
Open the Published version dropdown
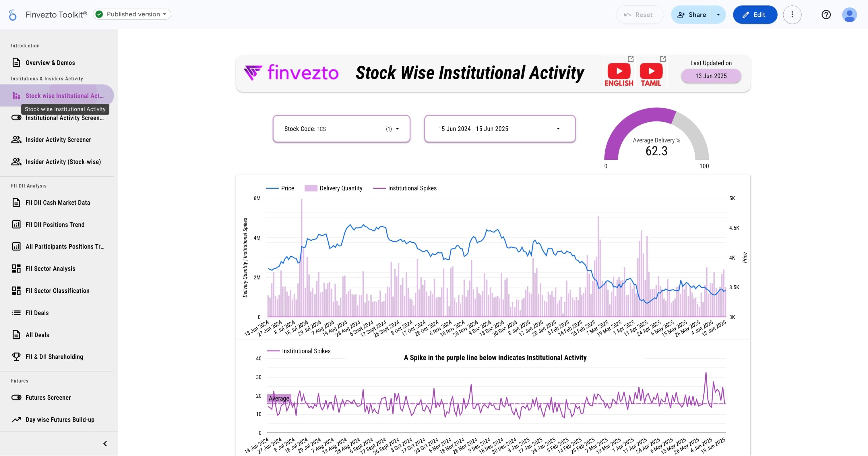click(x=132, y=14)
